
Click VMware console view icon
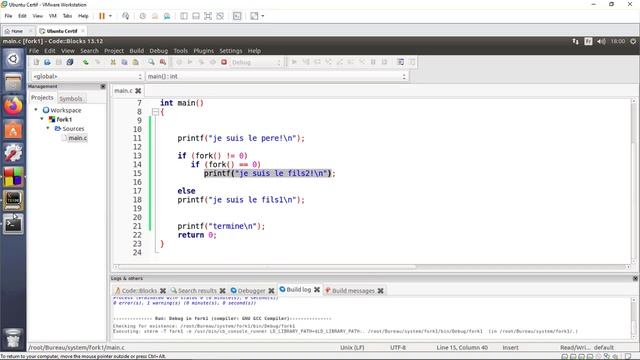point(237,16)
